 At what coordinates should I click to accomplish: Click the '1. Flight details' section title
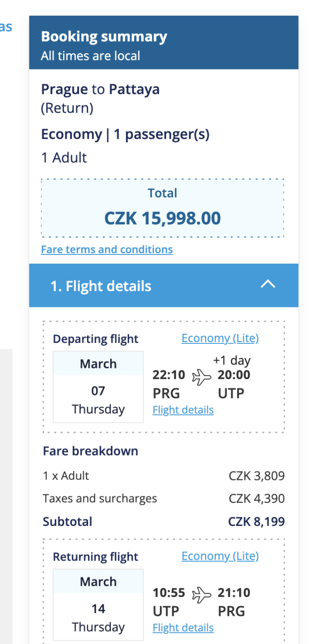point(101,286)
